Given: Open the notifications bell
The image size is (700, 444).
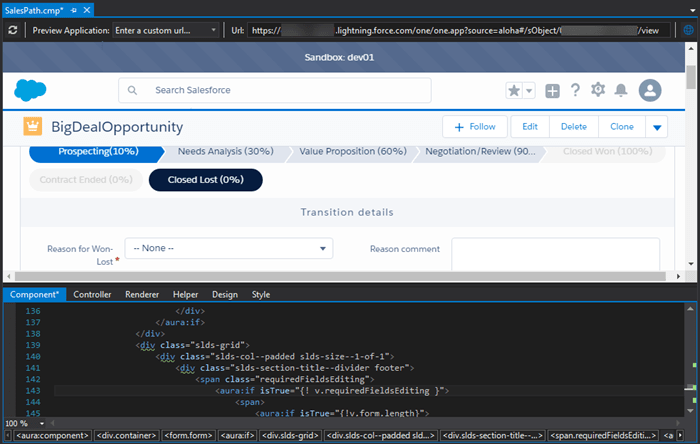Looking at the screenshot, I should coord(621,90).
